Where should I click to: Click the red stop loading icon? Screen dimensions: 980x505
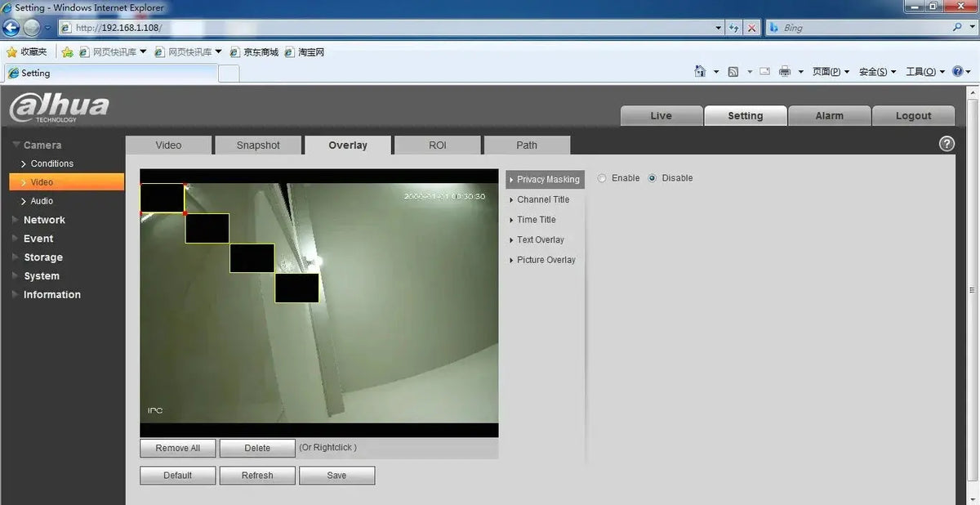click(752, 28)
